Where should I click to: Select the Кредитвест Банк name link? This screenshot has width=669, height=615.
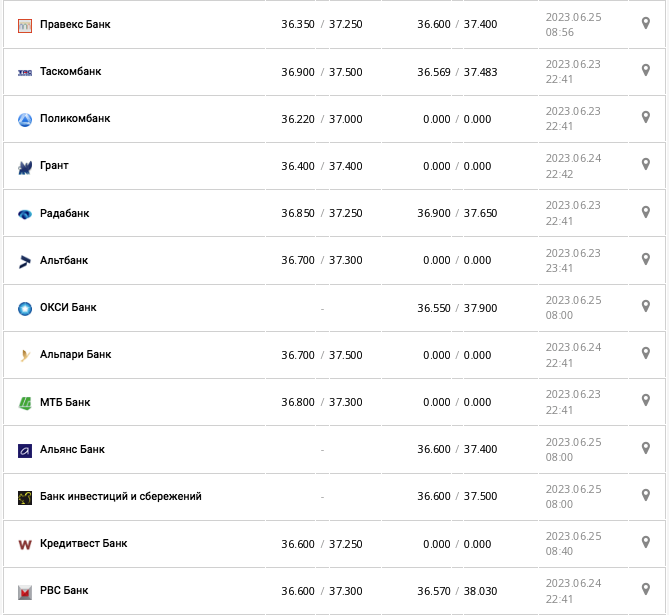(83, 544)
